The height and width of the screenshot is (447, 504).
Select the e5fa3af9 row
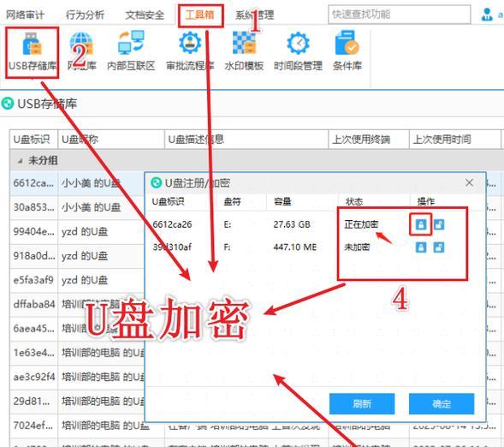coord(77,280)
